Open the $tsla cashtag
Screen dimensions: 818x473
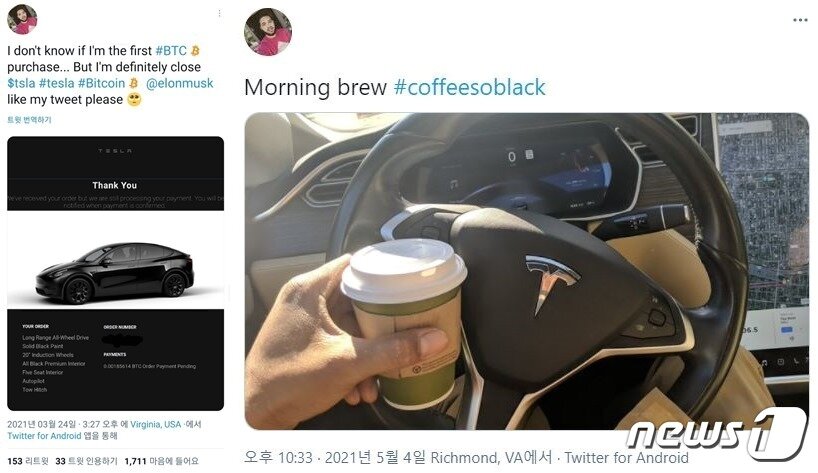tap(21, 83)
